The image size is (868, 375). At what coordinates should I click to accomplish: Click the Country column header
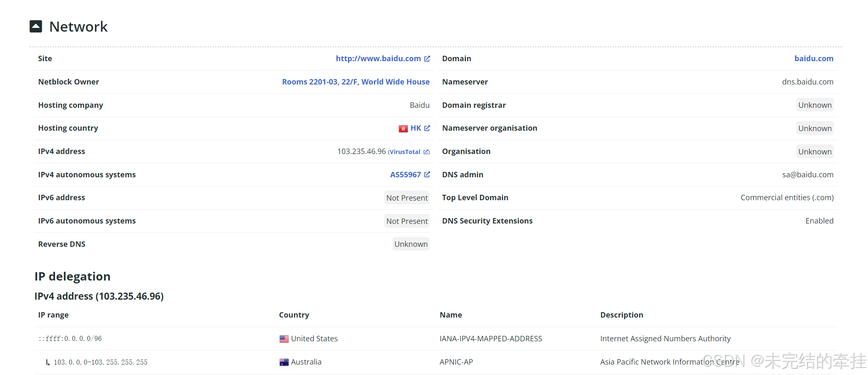(294, 315)
